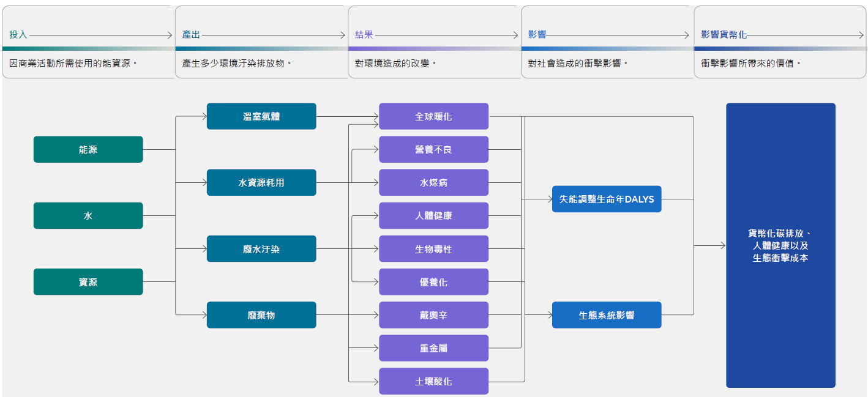This screenshot has height=397, width=868.
Task: Click the 資源 input node
Action: 88,282
